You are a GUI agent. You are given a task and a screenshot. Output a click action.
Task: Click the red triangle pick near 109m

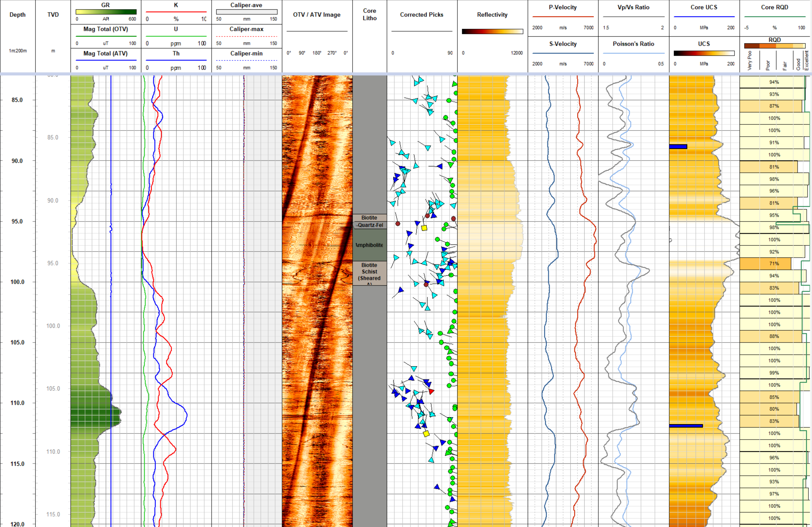(432, 392)
